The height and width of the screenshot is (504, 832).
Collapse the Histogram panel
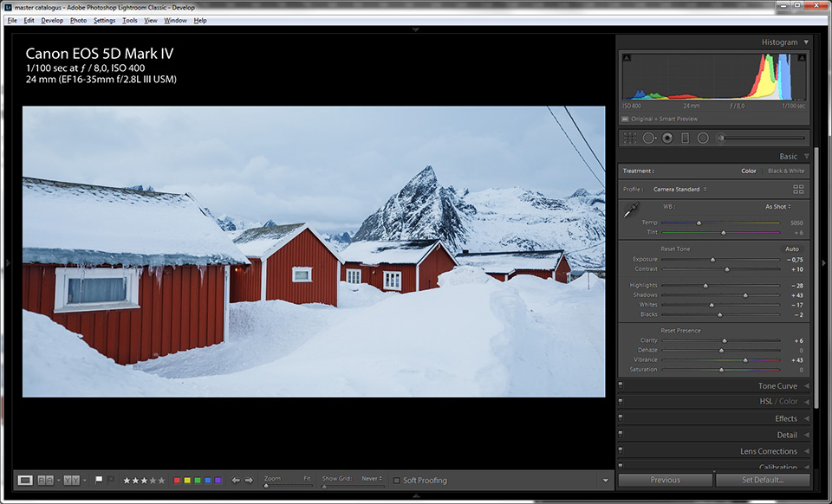coord(806,42)
